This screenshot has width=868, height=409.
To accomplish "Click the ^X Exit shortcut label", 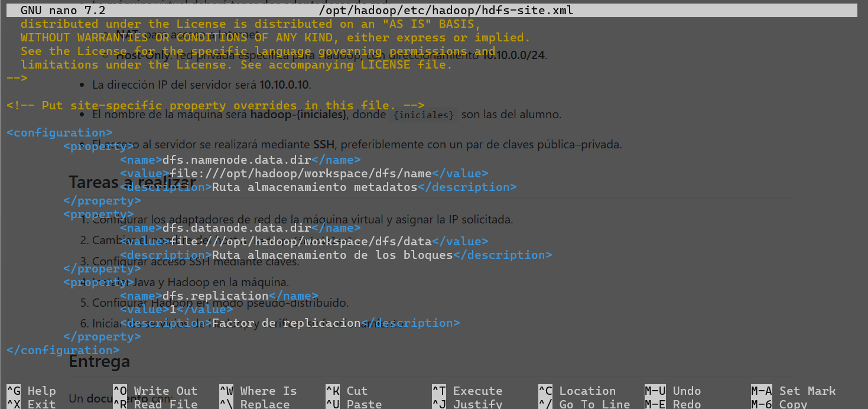I will click(31, 404).
